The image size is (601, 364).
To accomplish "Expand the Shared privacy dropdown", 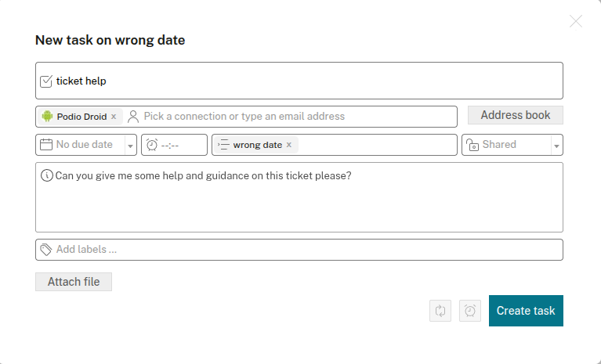I will (x=556, y=146).
